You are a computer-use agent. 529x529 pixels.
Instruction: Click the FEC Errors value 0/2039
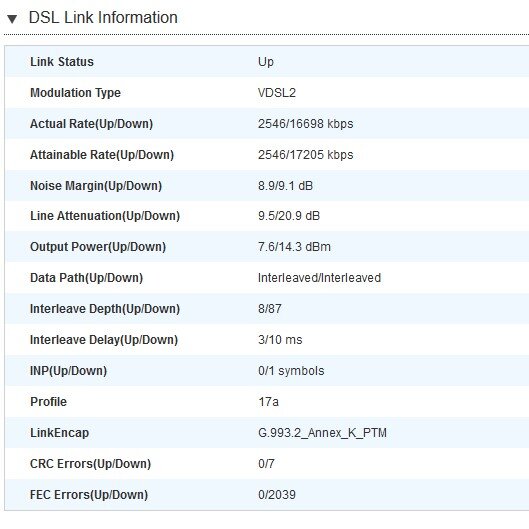click(x=277, y=495)
